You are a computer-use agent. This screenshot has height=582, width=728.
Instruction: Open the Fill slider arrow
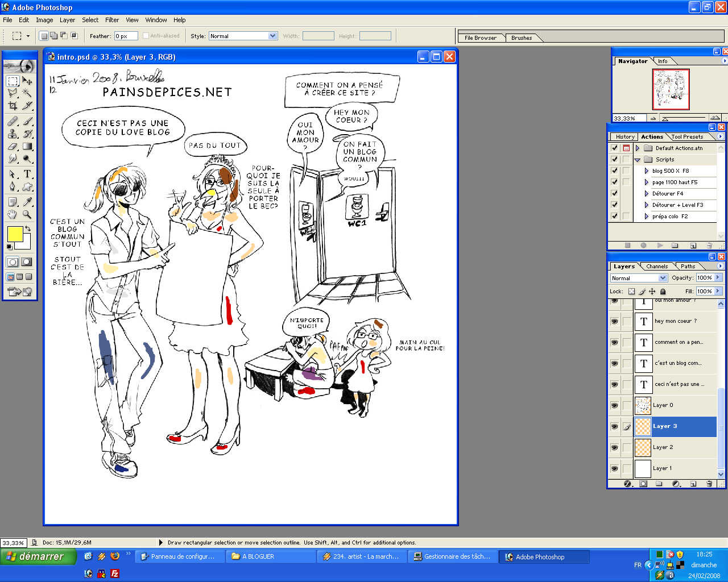coord(718,291)
